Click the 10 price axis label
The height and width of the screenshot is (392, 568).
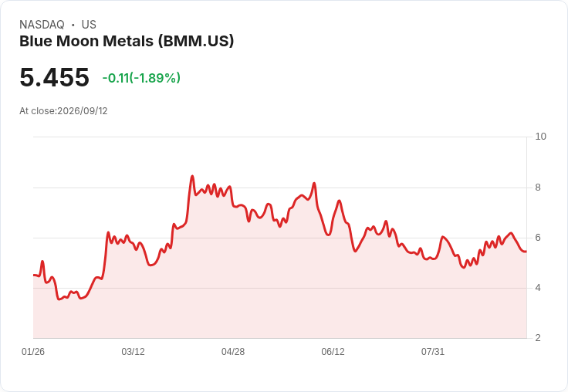(x=540, y=137)
